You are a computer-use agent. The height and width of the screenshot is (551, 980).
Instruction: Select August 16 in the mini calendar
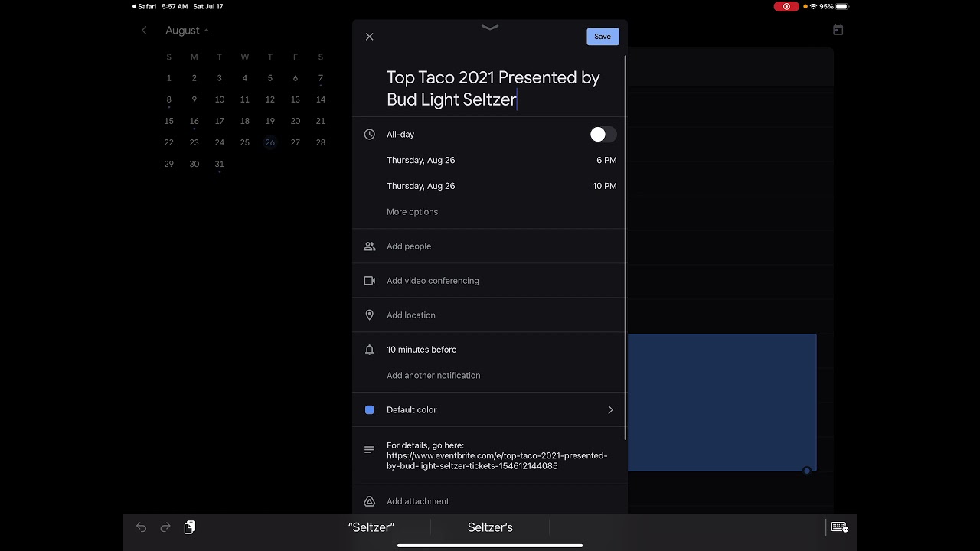click(194, 121)
